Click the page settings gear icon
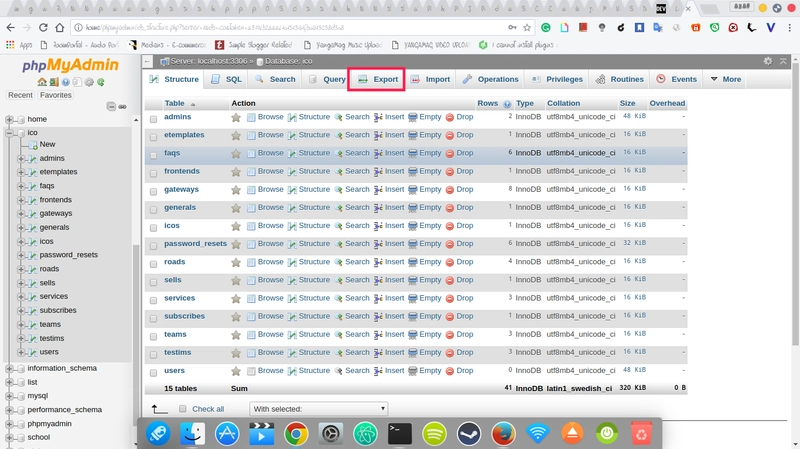This screenshot has height=449, width=800. [768, 61]
